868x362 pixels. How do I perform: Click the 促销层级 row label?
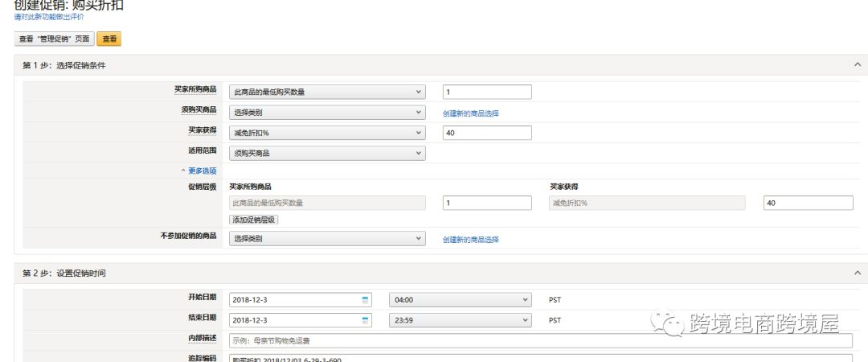[202, 187]
